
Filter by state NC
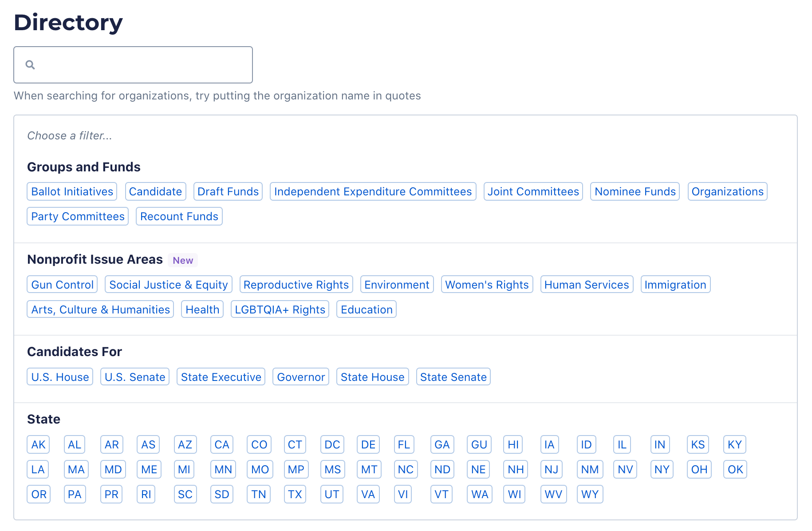406,469
